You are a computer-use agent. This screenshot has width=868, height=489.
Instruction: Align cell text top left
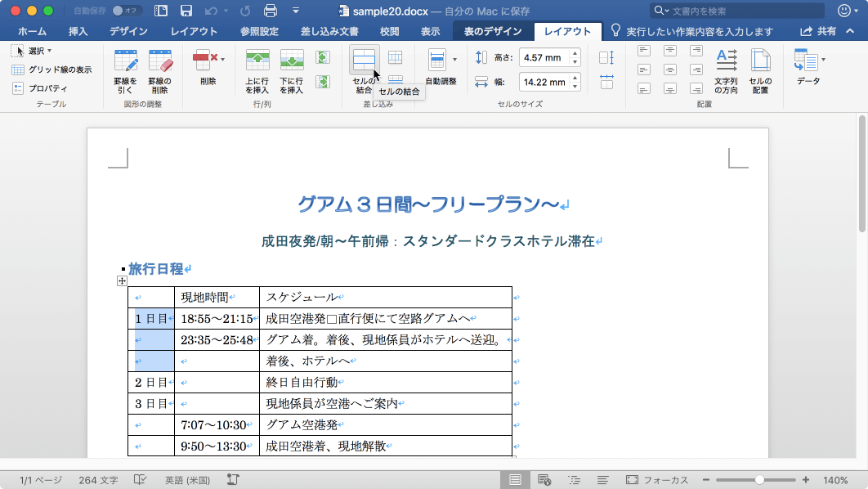pos(644,51)
